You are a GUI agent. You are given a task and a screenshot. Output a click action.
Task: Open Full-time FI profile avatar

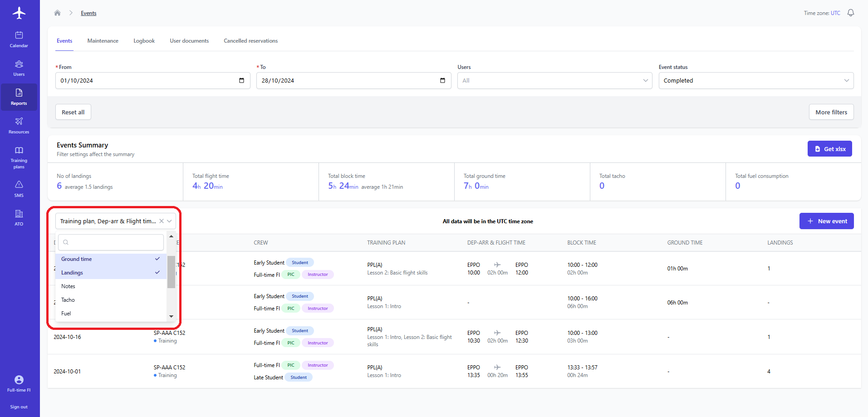(x=19, y=380)
